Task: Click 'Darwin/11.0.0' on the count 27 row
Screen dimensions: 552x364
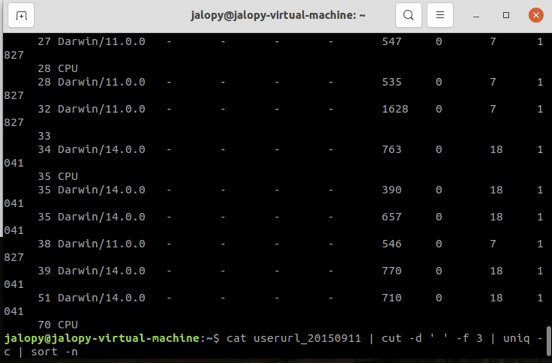Action: point(101,42)
